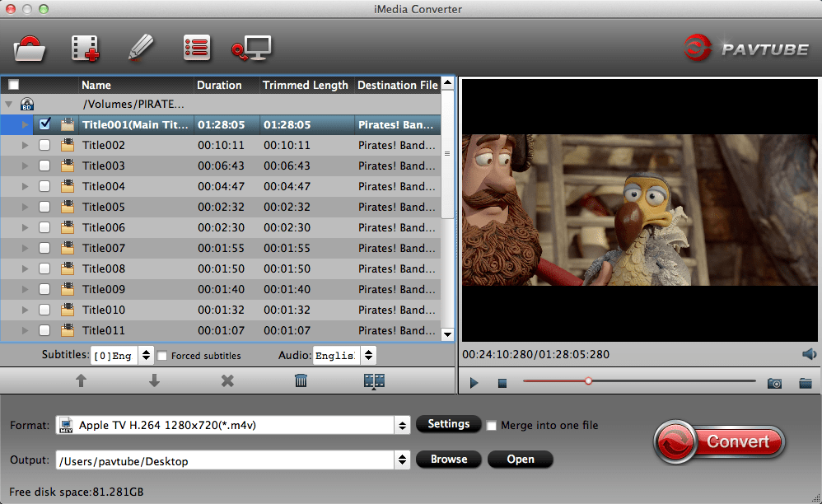822x504 pixels.
Task: Check Merge into one file
Action: pos(492,426)
